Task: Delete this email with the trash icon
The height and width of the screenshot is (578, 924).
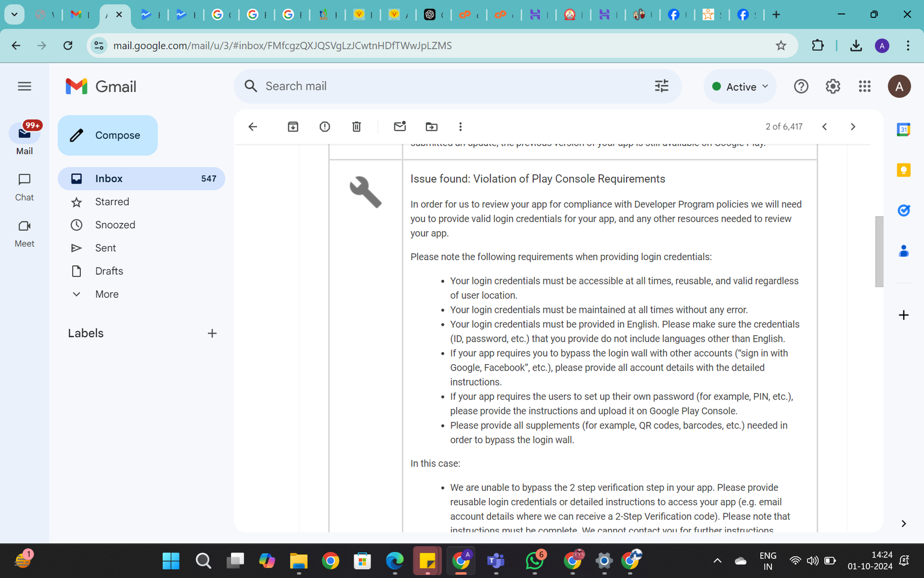Action: pyautogui.click(x=356, y=127)
